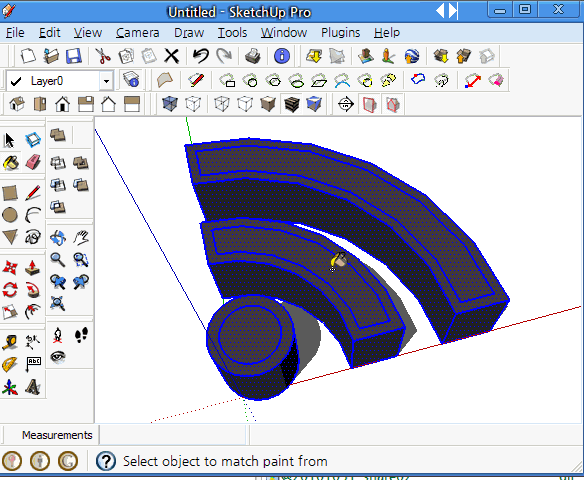Click the Cut scissors icon
The height and width of the screenshot is (480, 584).
[103, 56]
